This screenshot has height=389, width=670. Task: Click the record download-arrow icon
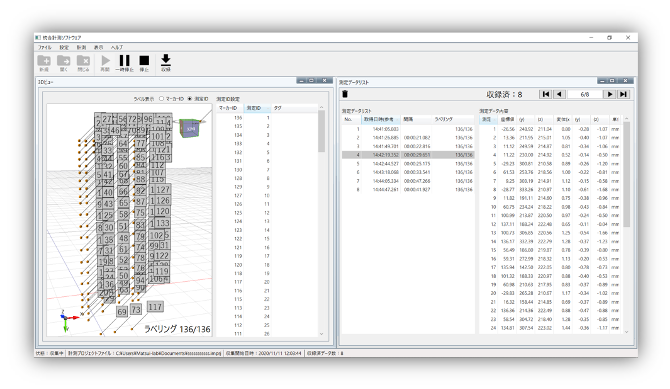[166, 60]
